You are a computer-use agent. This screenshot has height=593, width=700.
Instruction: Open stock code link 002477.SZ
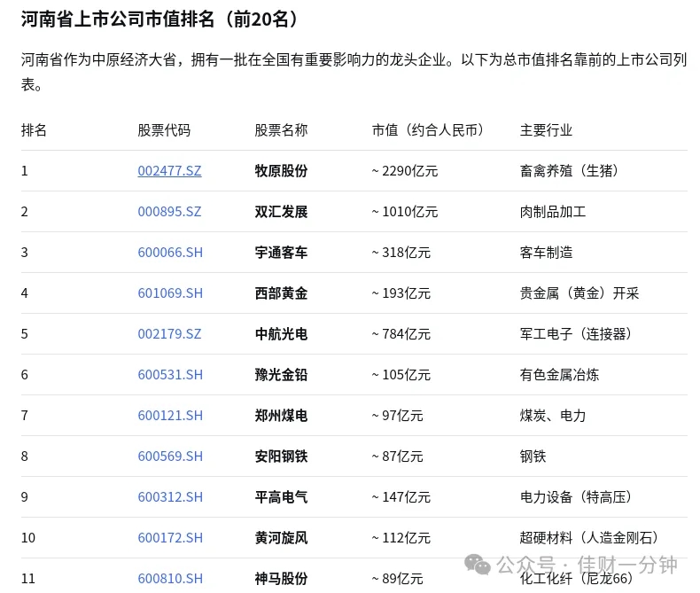(x=169, y=170)
